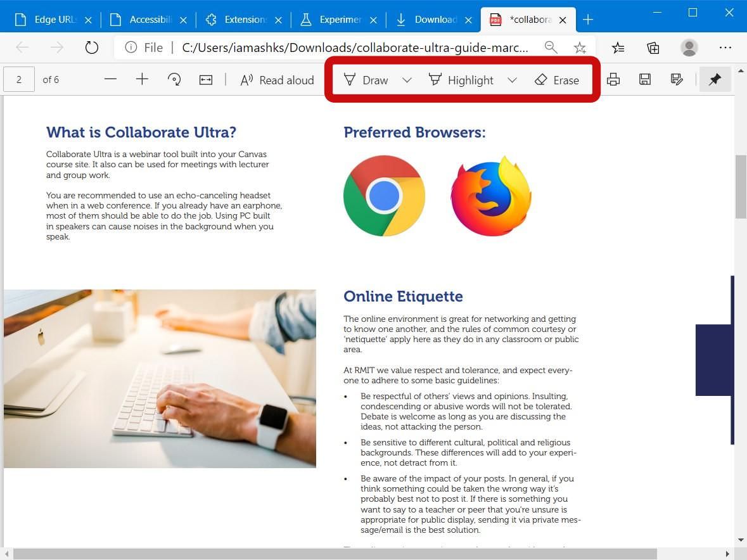747x560 pixels.
Task: Click the browser Back arrow
Action: [22, 47]
